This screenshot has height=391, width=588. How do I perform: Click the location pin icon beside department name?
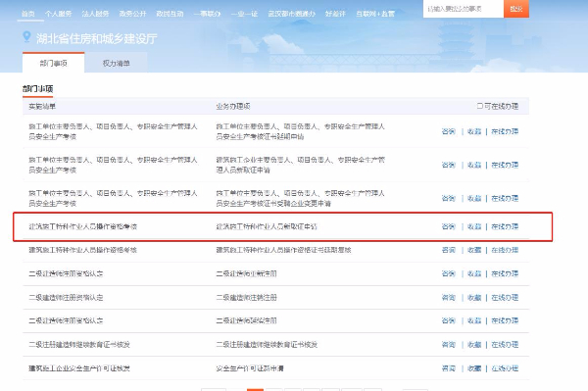coord(26,36)
